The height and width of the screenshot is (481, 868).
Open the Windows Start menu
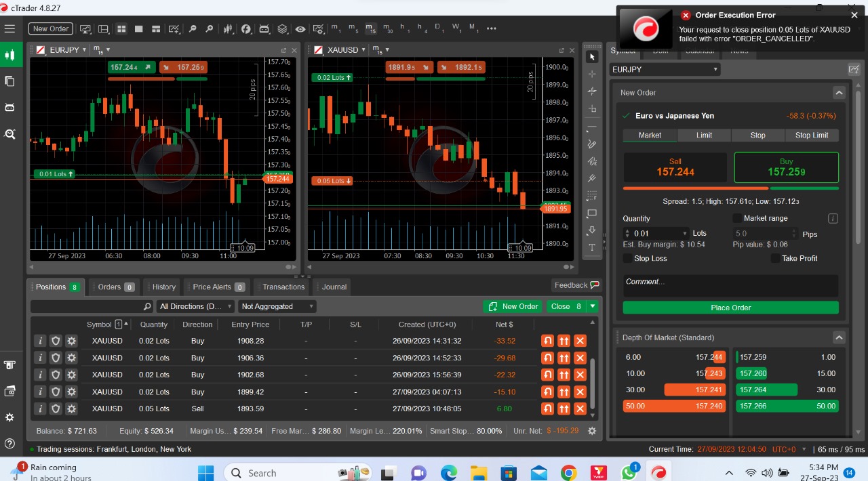[x=205, y=473]
